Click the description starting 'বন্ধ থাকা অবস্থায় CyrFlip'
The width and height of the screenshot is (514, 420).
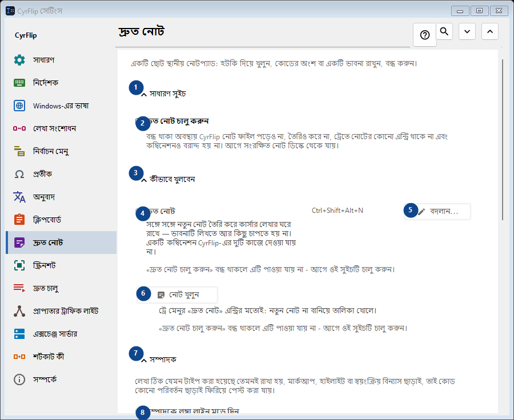click(x=297, y=141)
